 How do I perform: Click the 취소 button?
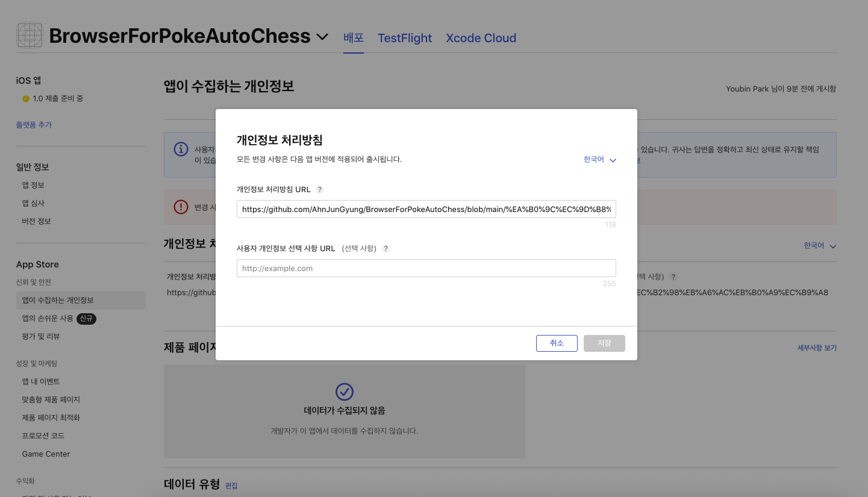[557, 343]
